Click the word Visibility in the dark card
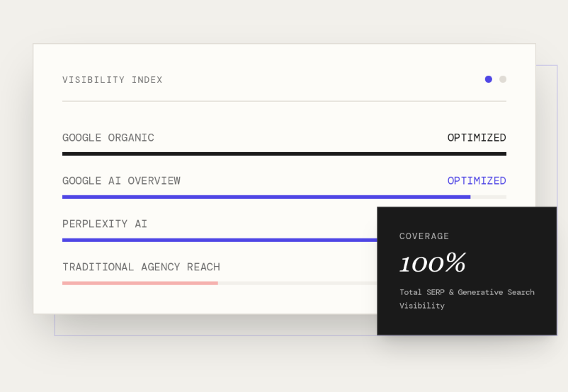Screen dimensions: 568x392 coord(422,306)
